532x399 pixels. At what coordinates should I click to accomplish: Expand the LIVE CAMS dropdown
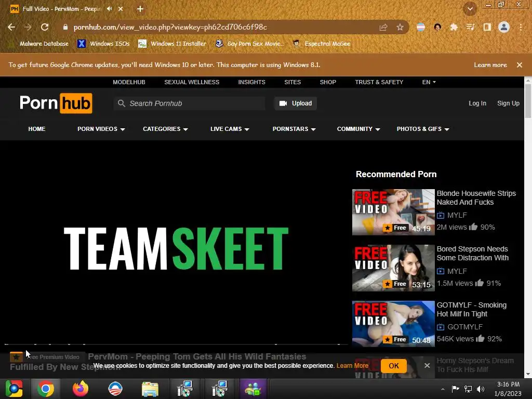[x=230, y=129]
